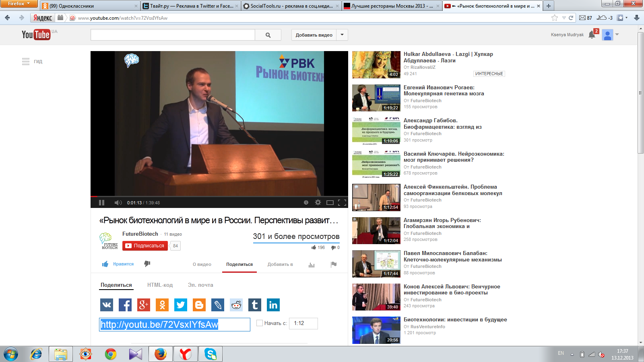644x362 pixels.
Task: Click the dislike thumbs-down icon
Action: [x=147, y=264]
